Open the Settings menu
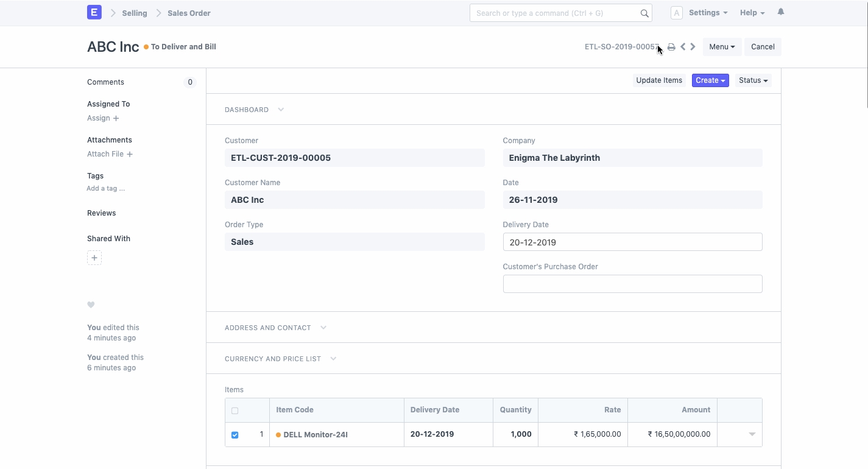The image size is (868, 469). (x=708, y=13)
